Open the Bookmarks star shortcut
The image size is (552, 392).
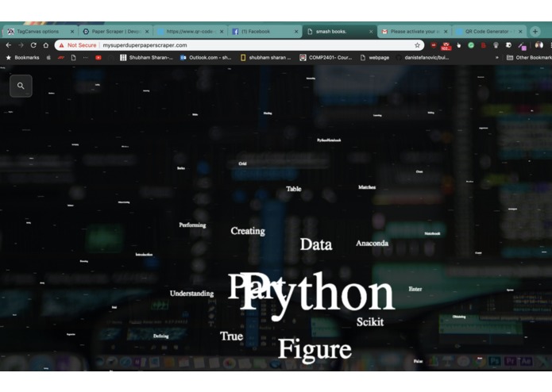coord(22,57)
